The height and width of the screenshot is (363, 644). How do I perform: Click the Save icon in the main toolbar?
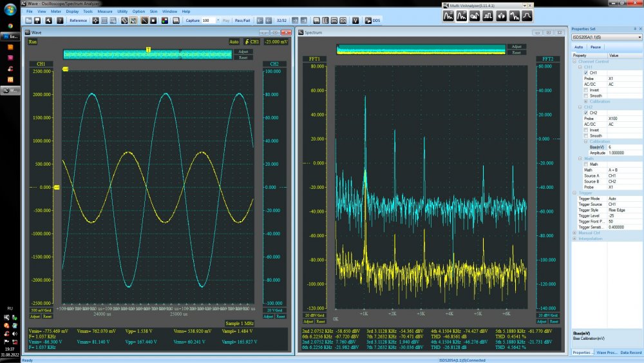point(38,21)
